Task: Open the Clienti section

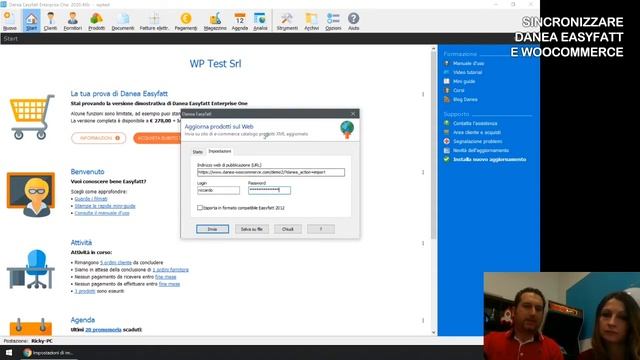Action: point(51,21)
